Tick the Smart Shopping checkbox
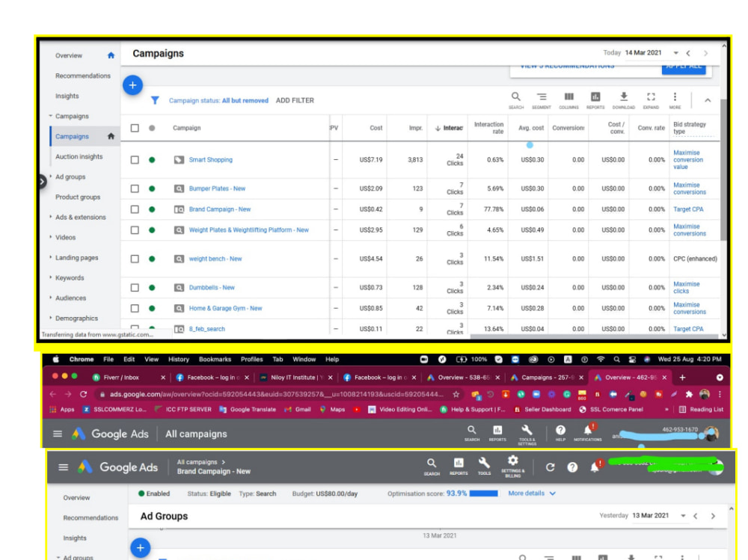The height and width of the screenshot is (560, 748). [135, 160]
